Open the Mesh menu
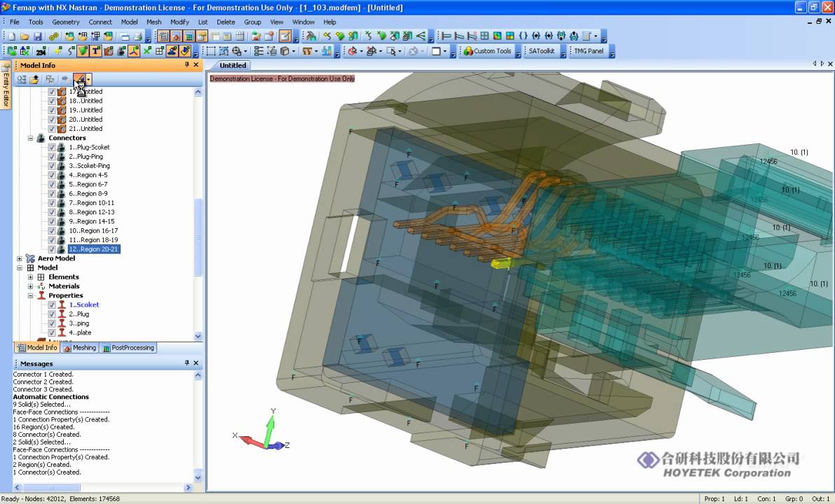The image size is (835, 504). tap(154, 22)
